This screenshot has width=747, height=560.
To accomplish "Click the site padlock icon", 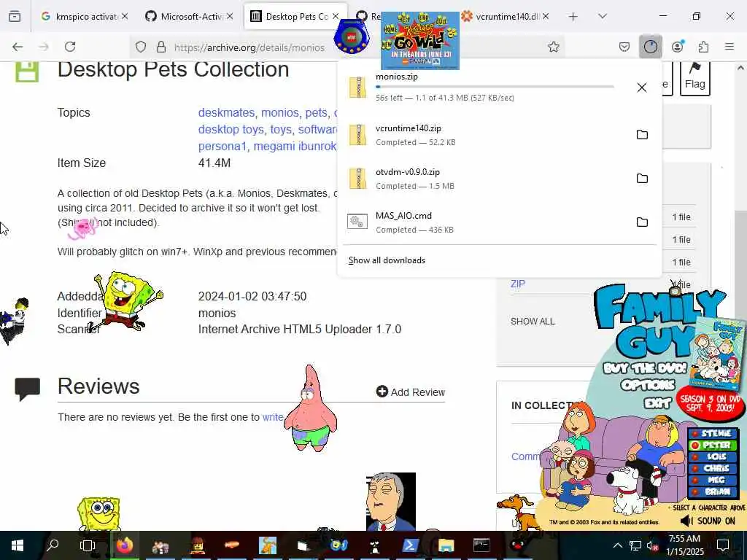I will [161, 47].
